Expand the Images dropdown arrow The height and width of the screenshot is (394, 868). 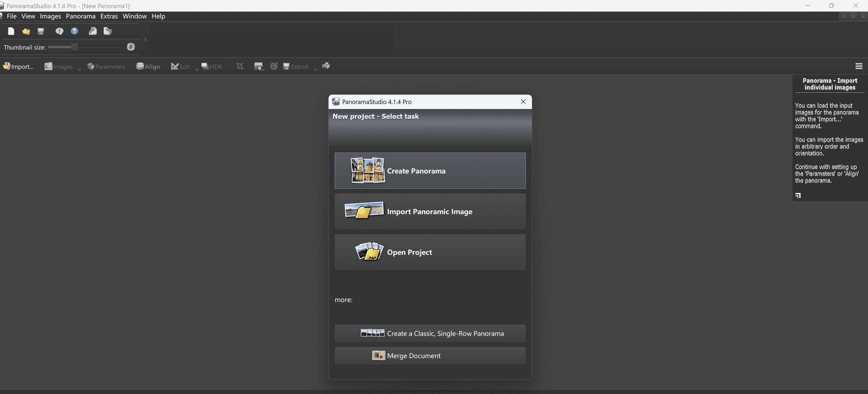[79, 69]
